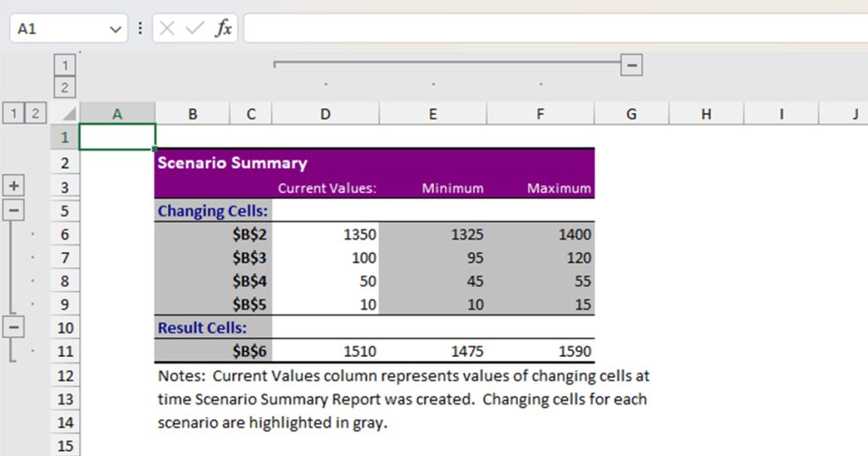
Task: Open the Name Box dropdown arrow
Action: 115,29
